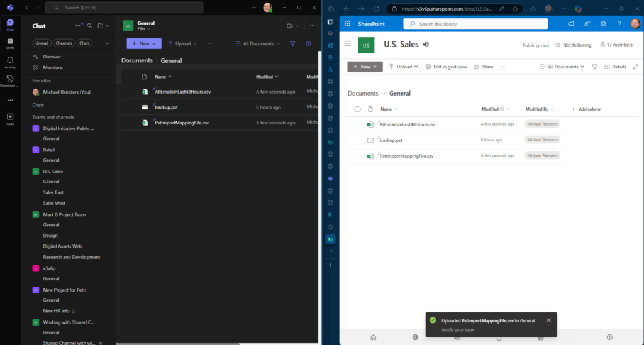Open the Details pane button
Viewport: 644px width, 345px height.
[615, 67]
